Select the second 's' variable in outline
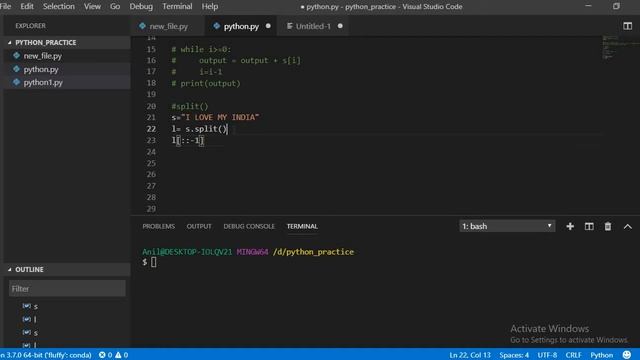 click(36, 333)
